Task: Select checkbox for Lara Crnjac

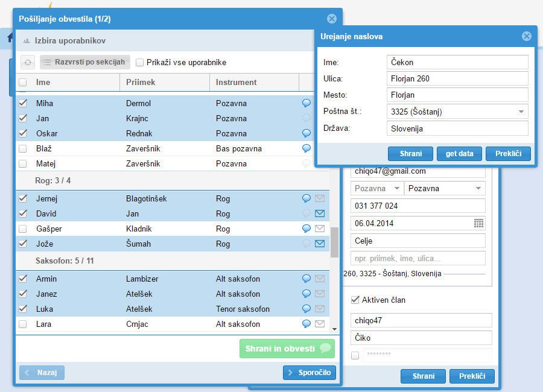Action: [x=23, y=324]
